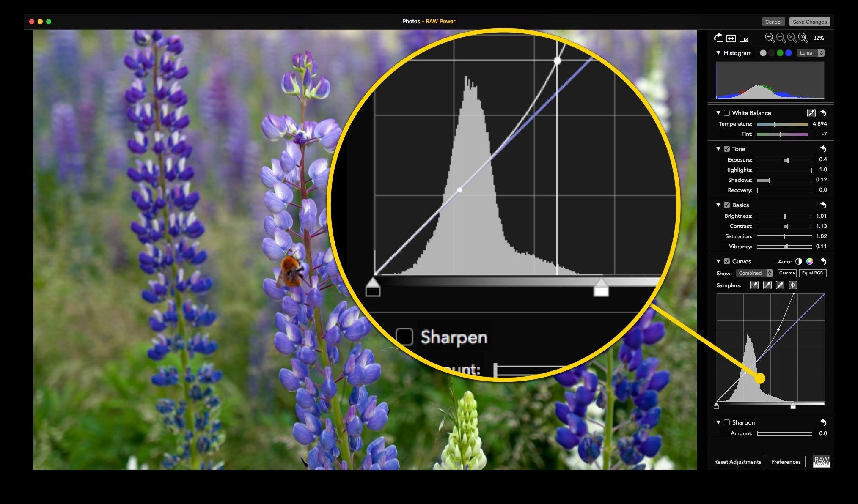Reset White Balance with its undo arrow
Viewport: 858px width, 504px height.
pos(823,113)
